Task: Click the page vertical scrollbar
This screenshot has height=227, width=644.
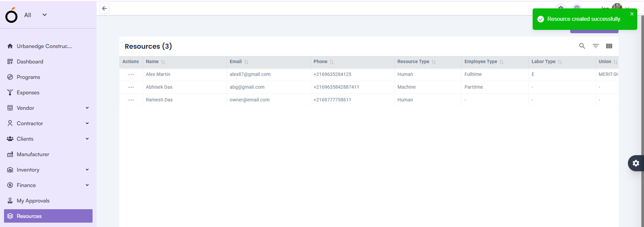Action: pyautogui.click(x=642, y=121)
